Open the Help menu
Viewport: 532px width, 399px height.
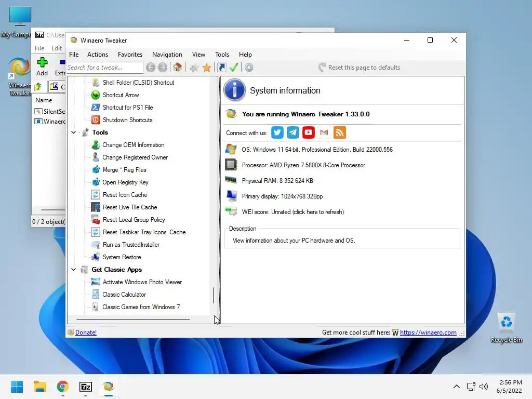tap(245, 54)
